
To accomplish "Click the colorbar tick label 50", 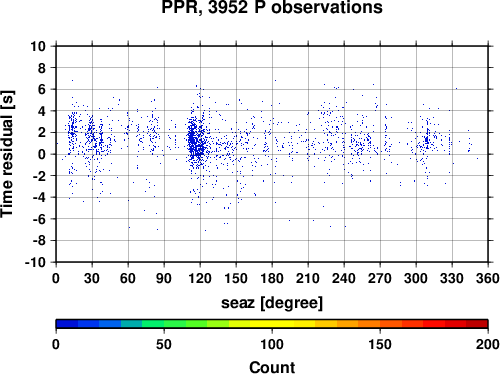I will tap(164, 344).
